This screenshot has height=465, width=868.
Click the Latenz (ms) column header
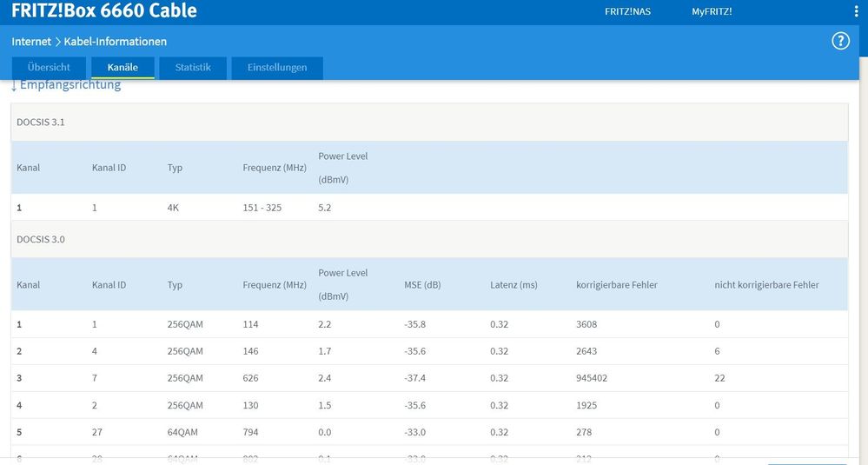(x=514, y=284)
